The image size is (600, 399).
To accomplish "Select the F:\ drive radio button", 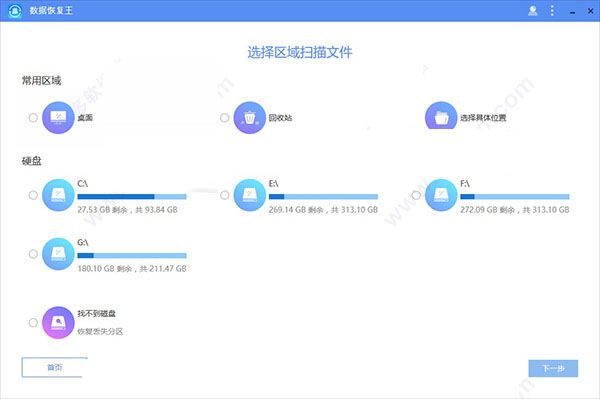I will pos(416,195).
